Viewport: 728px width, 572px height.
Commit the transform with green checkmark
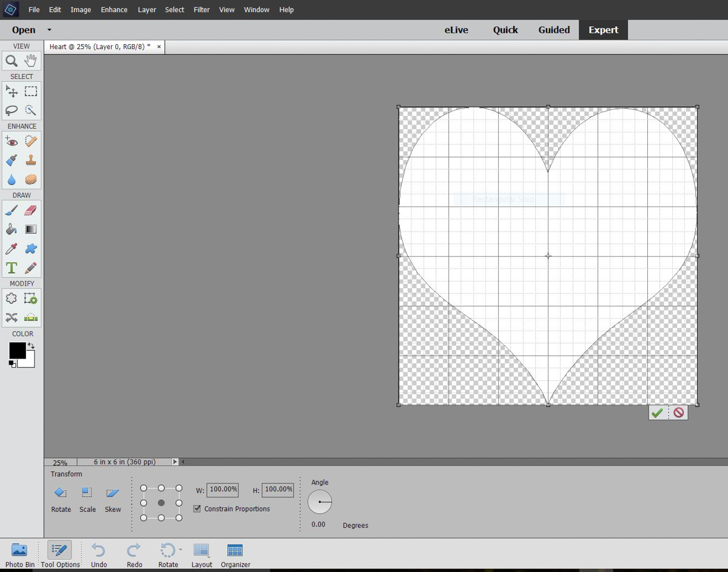657,412
